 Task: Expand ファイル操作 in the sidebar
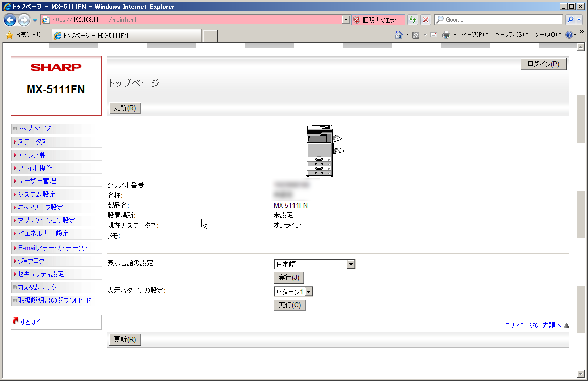35,168
